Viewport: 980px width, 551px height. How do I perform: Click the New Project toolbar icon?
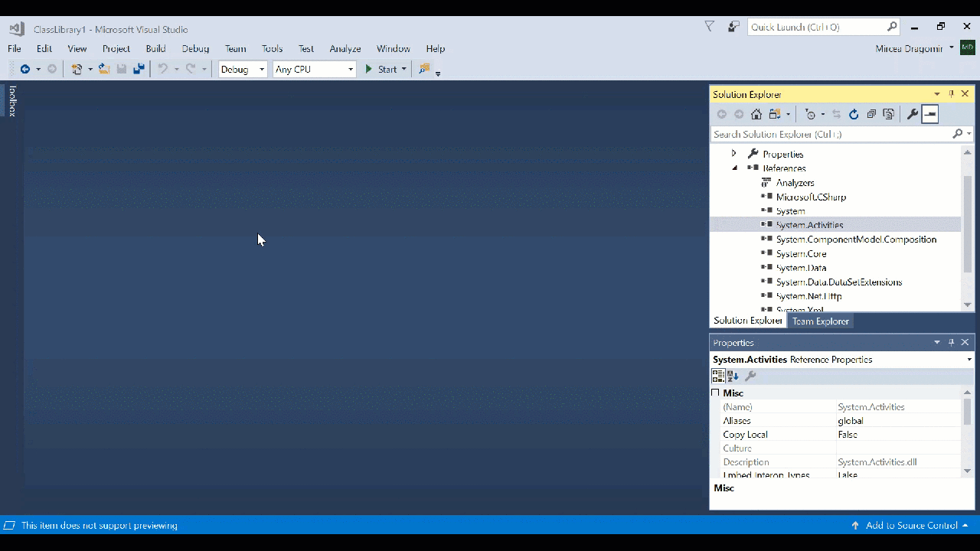click(77, 69)
